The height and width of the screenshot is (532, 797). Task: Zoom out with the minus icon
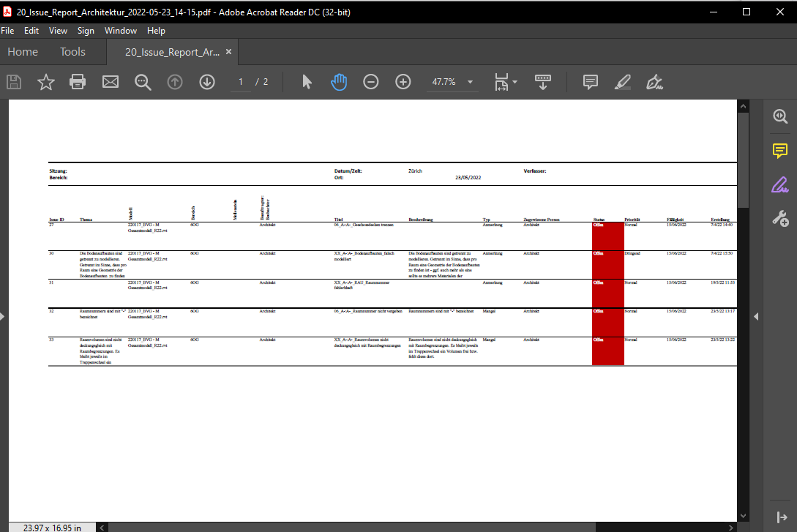(x=371, y=82)
